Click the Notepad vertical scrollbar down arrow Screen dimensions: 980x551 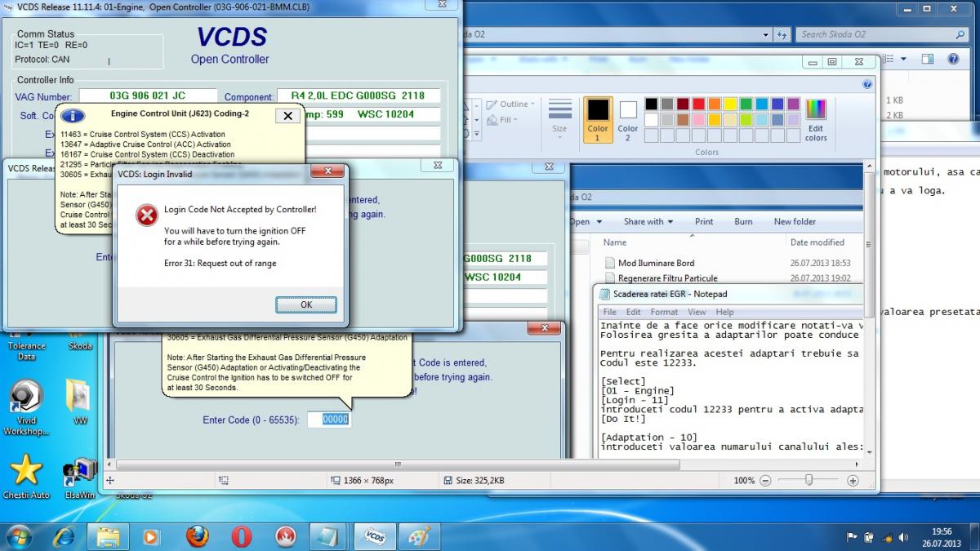coord(869,451)
